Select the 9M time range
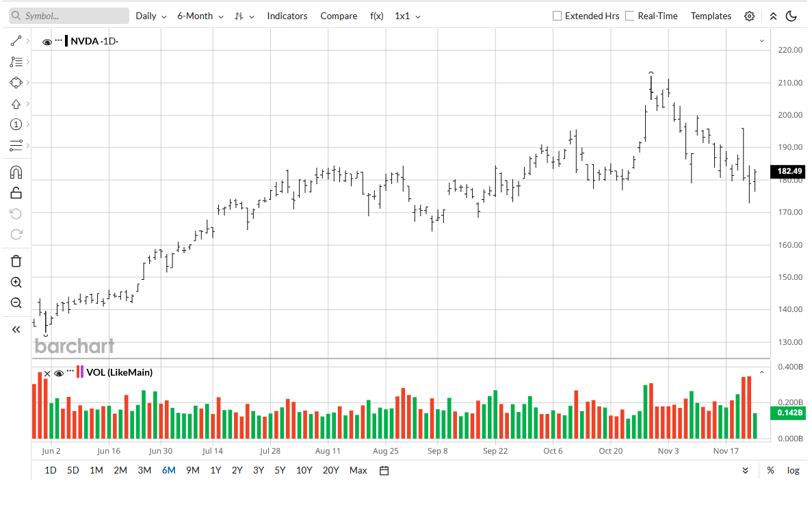The height and width of the screenshot is (505, 812). (x=193, y=471)
